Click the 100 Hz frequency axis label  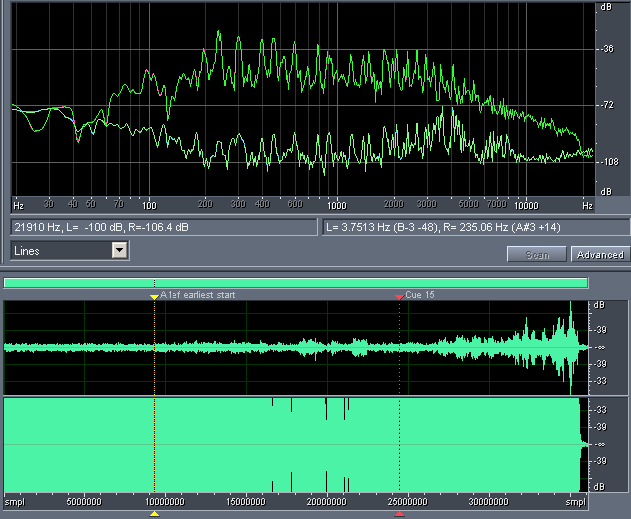point(149,206)
